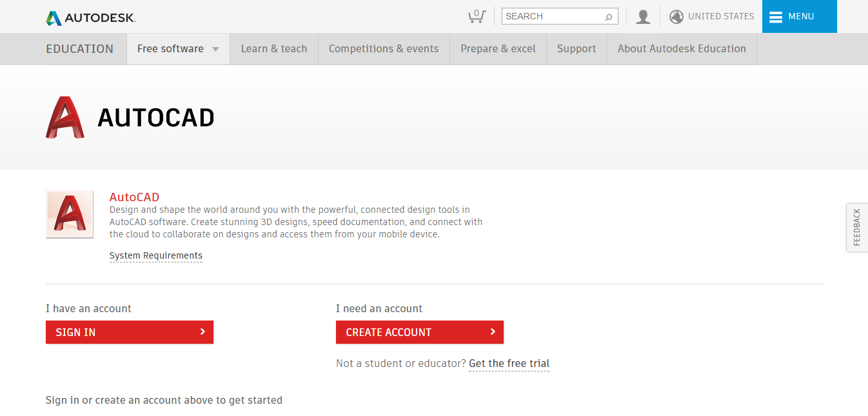Change the UNITED STATES region selector
Viewport: 868px width, 416px height.
tap(720, 17)
